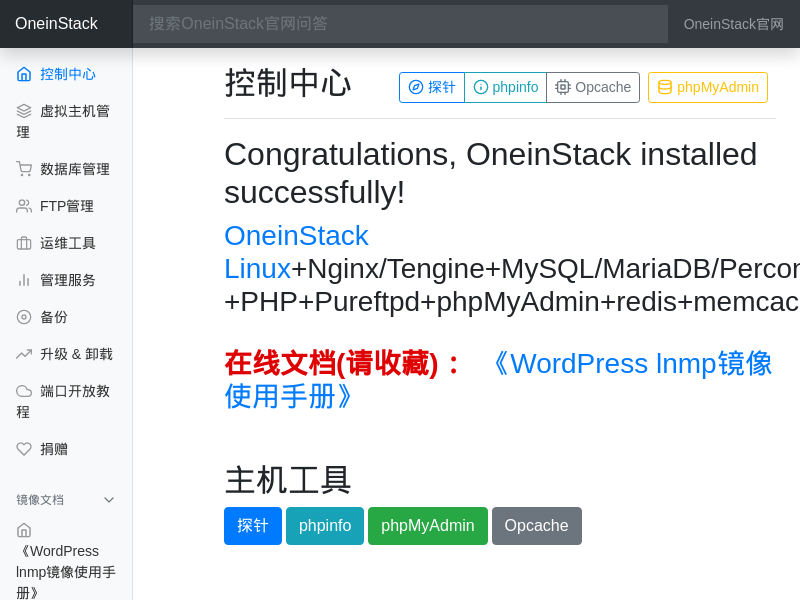This screenshot has width=800, height=600.
Task: Click the home icon above 《WordPress lnmp镜像使用手册》 in sidebar
Action: 24,531
